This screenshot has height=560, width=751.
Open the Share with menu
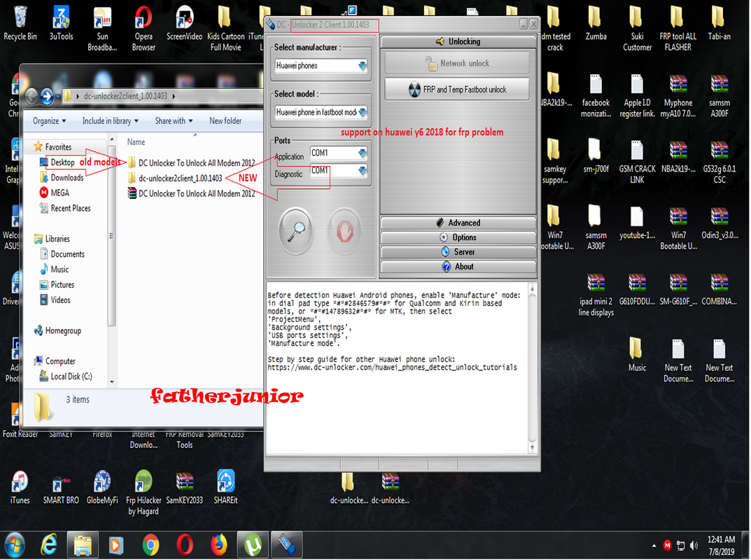(174, 121)
